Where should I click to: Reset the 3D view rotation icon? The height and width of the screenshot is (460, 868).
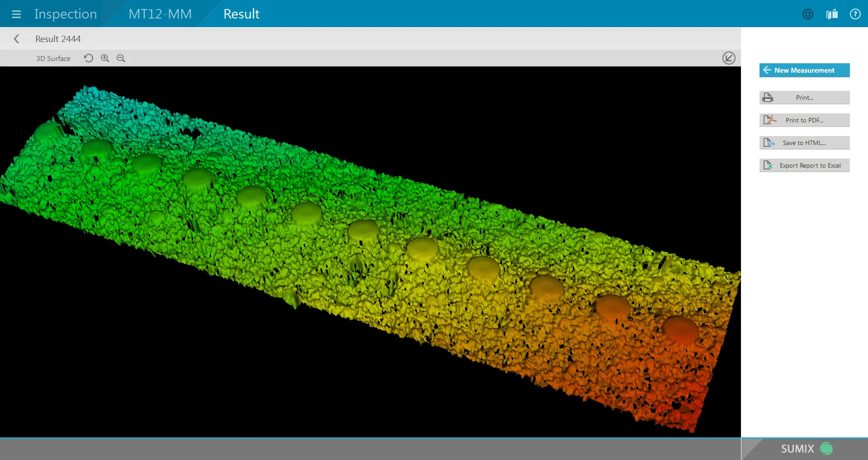pyautogui.click(x=88, y=58)
